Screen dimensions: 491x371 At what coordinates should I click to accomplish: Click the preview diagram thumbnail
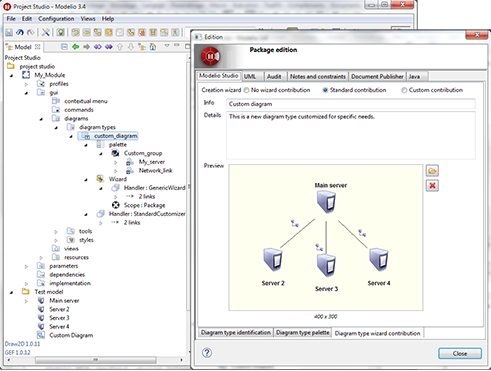click(x=326, y=238)
